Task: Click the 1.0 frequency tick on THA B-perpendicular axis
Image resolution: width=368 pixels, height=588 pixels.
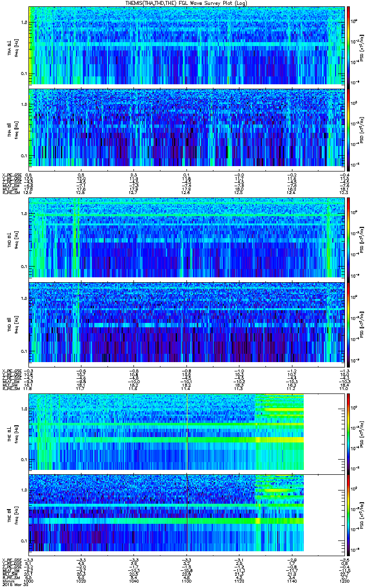Action: pos(25,23)
